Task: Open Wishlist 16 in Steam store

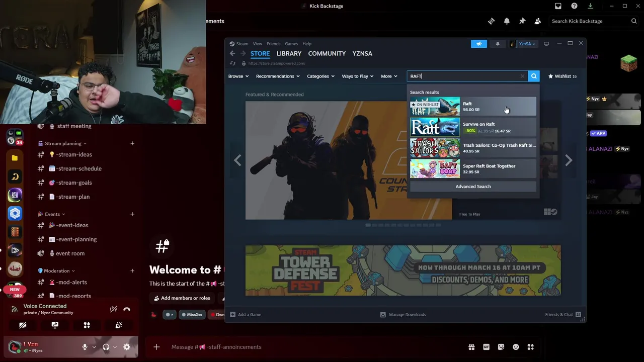Action: click(x=562, y=76)
